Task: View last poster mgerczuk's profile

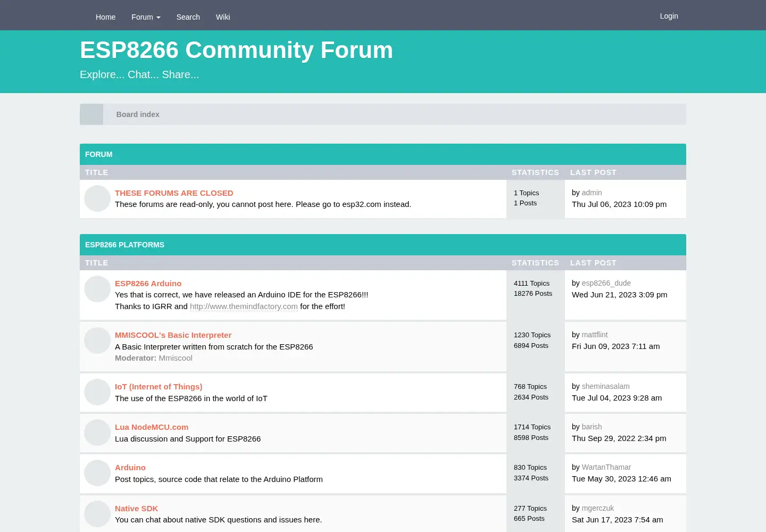Action: [x=598, y=508]
